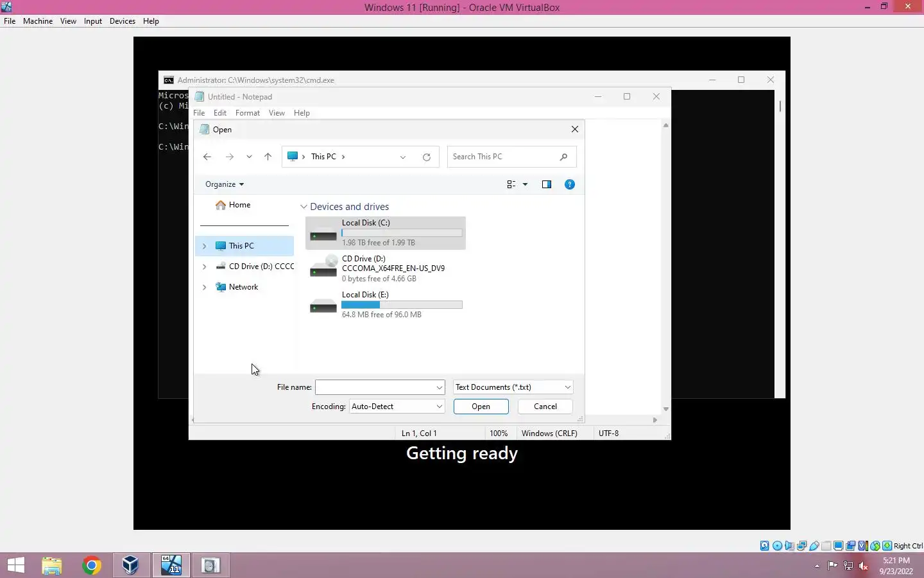The image size is (924, 578).
Task: Toggle the preview pane in Open dialog
Action: (547, 184)
